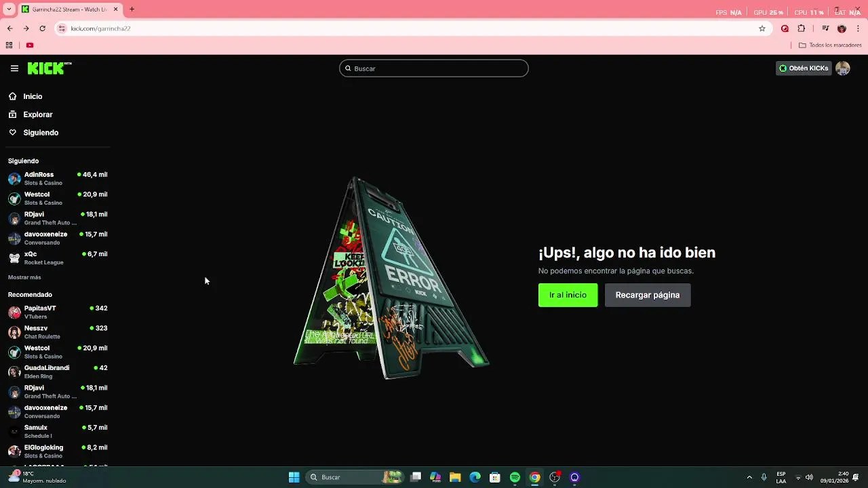Open Microsoft Store from taskbar
868x488 pixels.
pyautogui.click(x=495, y=477)
